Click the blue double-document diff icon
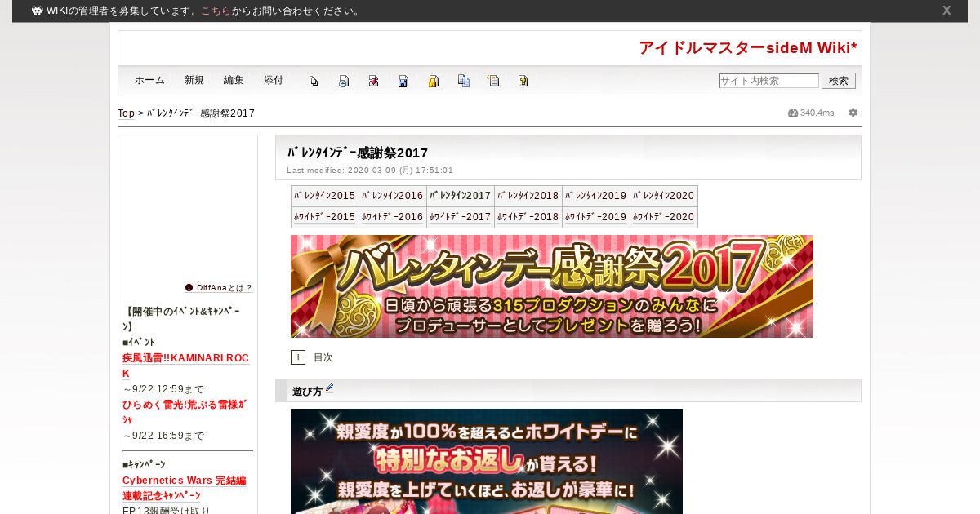The image size is (980, 514). click(x=464, y=81)
